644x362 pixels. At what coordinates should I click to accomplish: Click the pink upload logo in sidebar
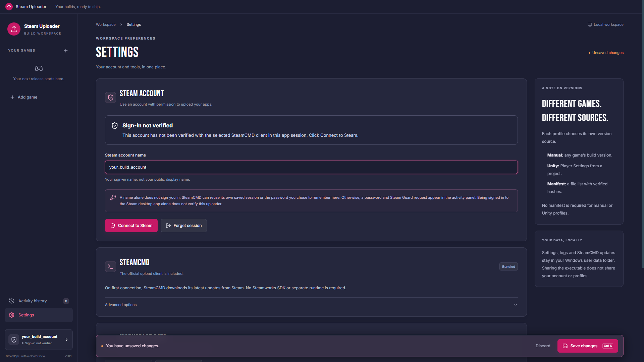click(x=14, y=29)
